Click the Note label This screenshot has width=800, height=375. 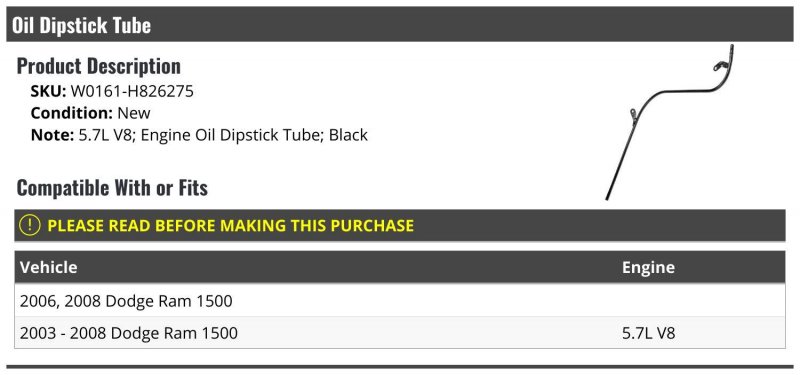click(x=53, y=135)
